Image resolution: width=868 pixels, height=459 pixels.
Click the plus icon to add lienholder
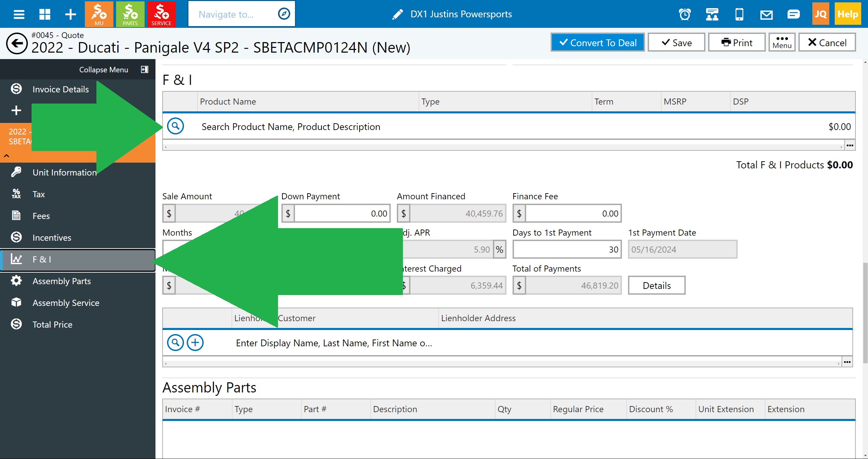pyautogui.click(x=195, y=343)
